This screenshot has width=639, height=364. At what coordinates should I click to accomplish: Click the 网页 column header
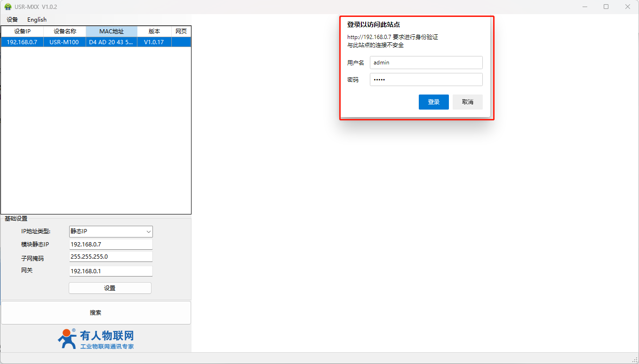click(181, 32)
